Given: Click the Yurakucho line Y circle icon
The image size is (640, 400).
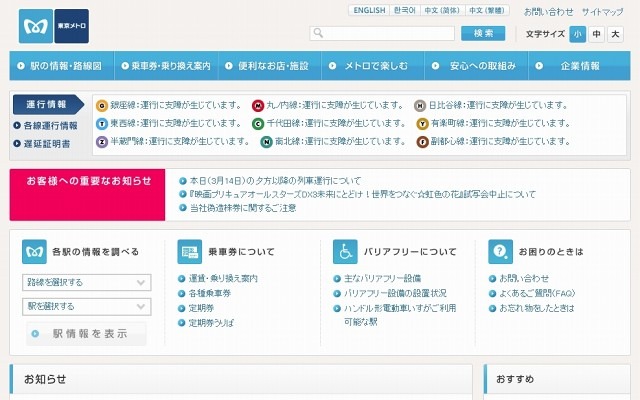Looking at the screenshot, I should pyautogui.click(x=422, y=124).
